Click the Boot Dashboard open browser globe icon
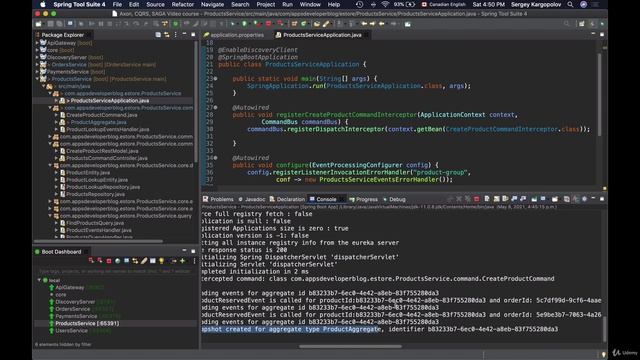The width and height of the screenshot is (640, 360). pos(118,261)
